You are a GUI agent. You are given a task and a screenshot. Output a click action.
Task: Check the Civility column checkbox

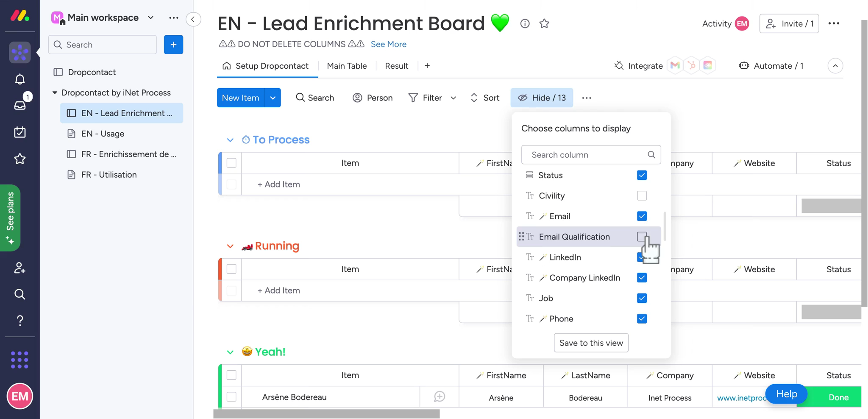pos(642,196)
